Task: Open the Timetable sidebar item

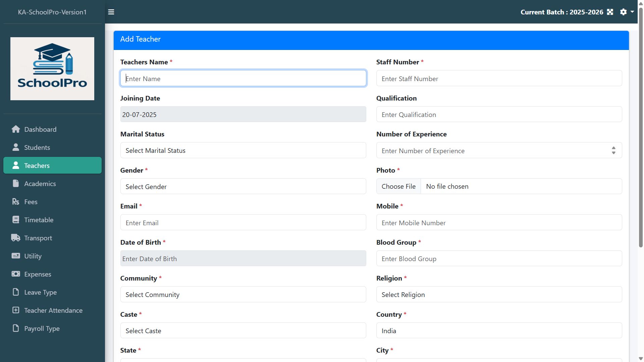Action: pos(39,220)
